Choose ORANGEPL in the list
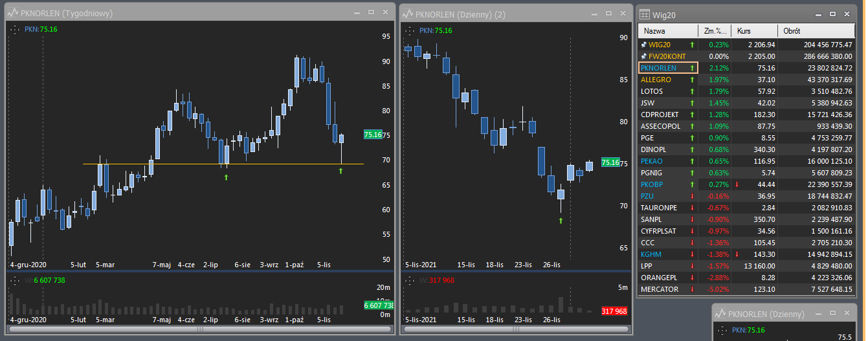Viewport: 868px width, 341px height. tap(659, 278)
